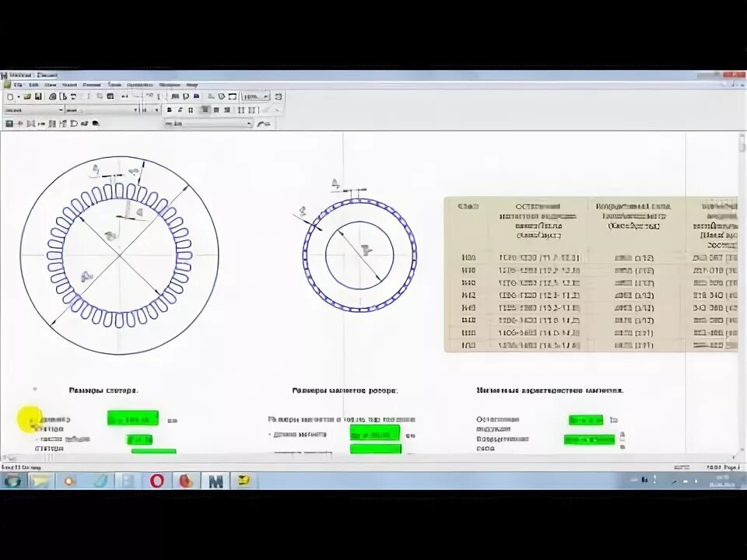
Task: Open the Boolean palette
Action: pyautogui.click(x=63, y=124)
